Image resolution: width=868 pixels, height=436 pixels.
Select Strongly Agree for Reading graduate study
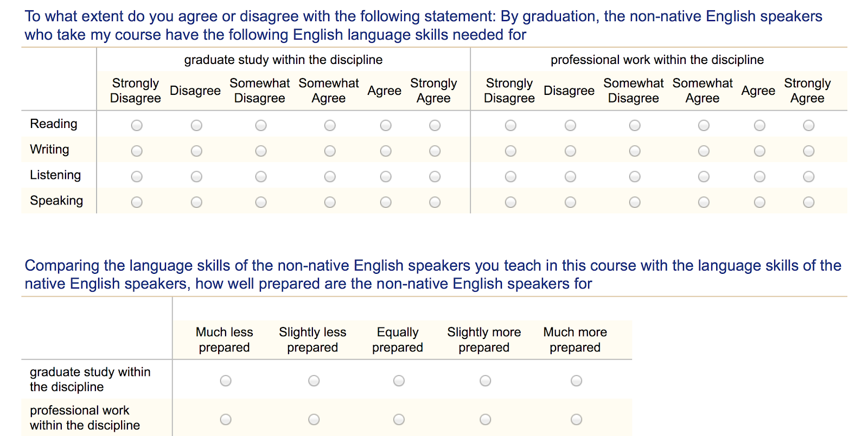pyautogui.click(x=435, y=125)
